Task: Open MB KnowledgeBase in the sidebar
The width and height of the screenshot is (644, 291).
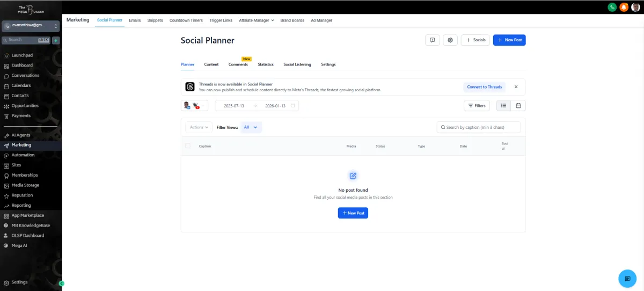Action: click(x=31, y=225)
